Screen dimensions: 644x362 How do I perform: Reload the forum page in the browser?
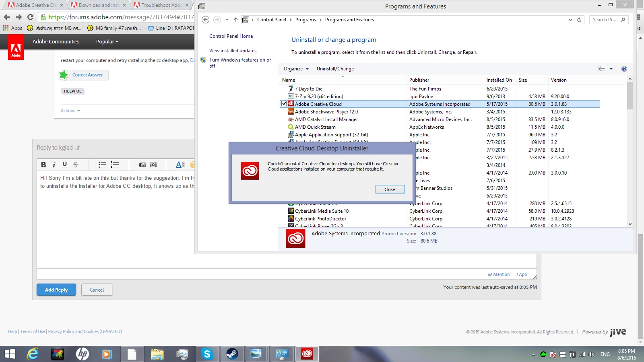coord(30,17)
